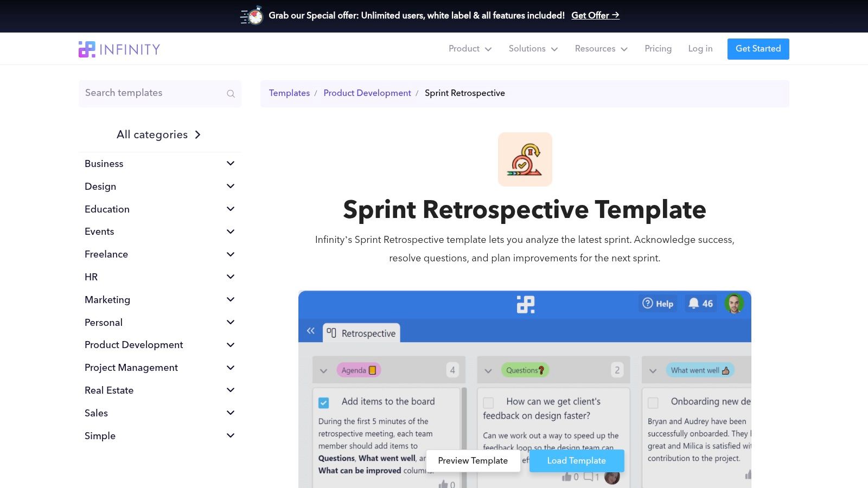Click the green Questions label

[x=525, y=370]
